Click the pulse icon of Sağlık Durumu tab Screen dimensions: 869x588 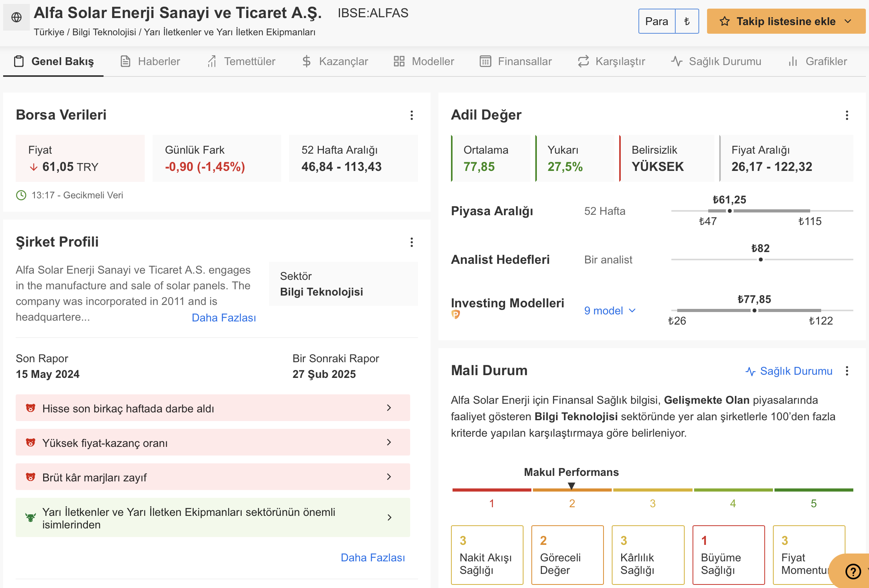click(677, 61)
